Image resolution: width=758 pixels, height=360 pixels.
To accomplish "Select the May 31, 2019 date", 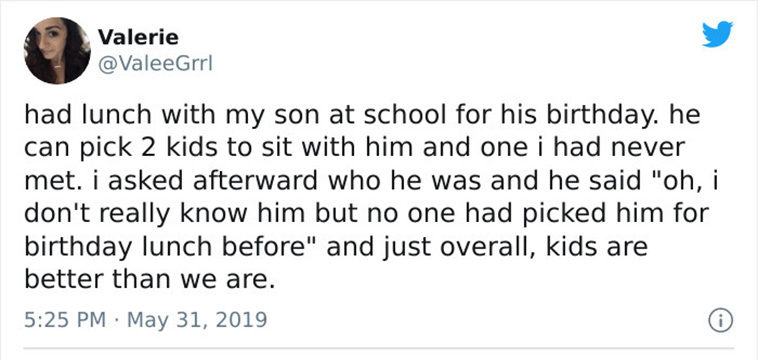I will click(197, 319).
